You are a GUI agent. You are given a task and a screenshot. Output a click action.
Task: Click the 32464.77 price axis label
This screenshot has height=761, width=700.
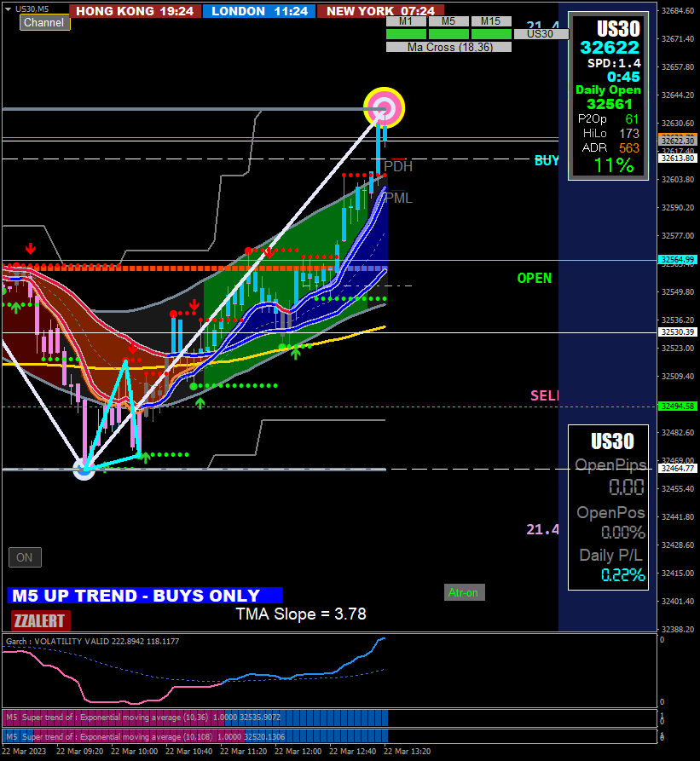(678, 469)
